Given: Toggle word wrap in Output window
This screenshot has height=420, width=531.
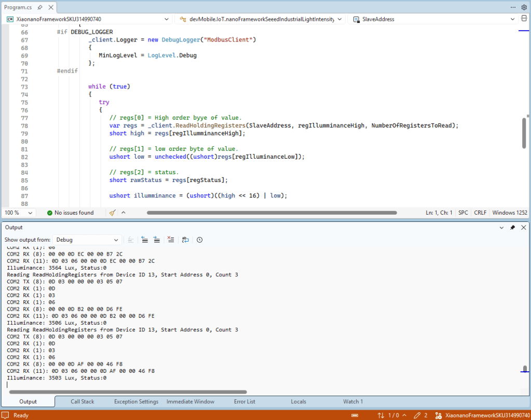Looking at the screenshot, I should [185, 240].
